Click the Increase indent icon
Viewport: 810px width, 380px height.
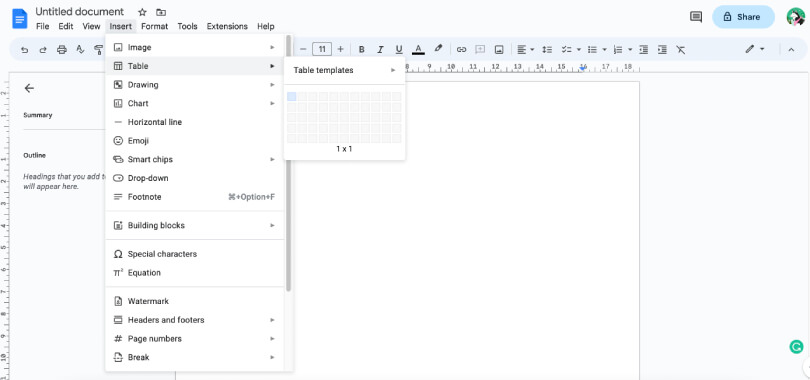coord(662,50)
